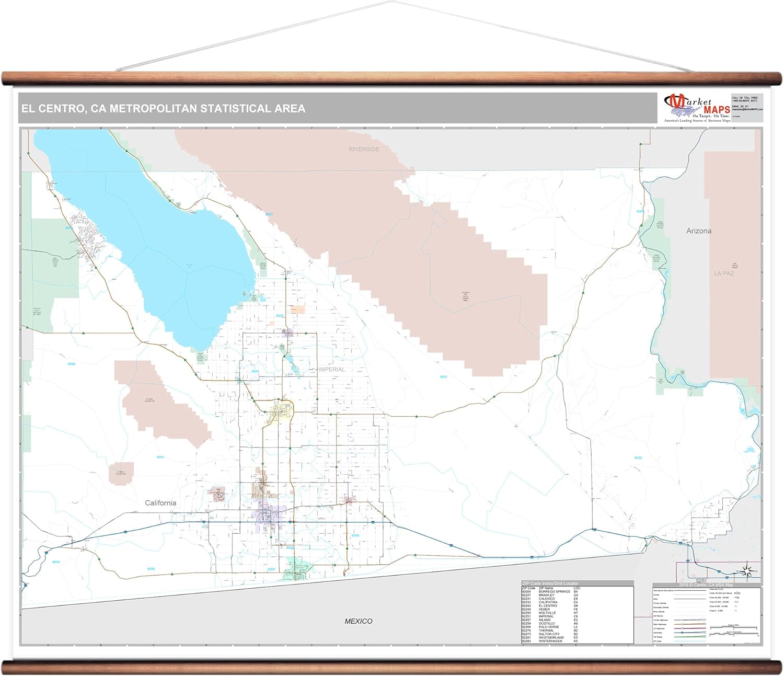The height and width of the screenshot is (676, 784).
Task: Click the California state label
Action: (x=160, y=503)
